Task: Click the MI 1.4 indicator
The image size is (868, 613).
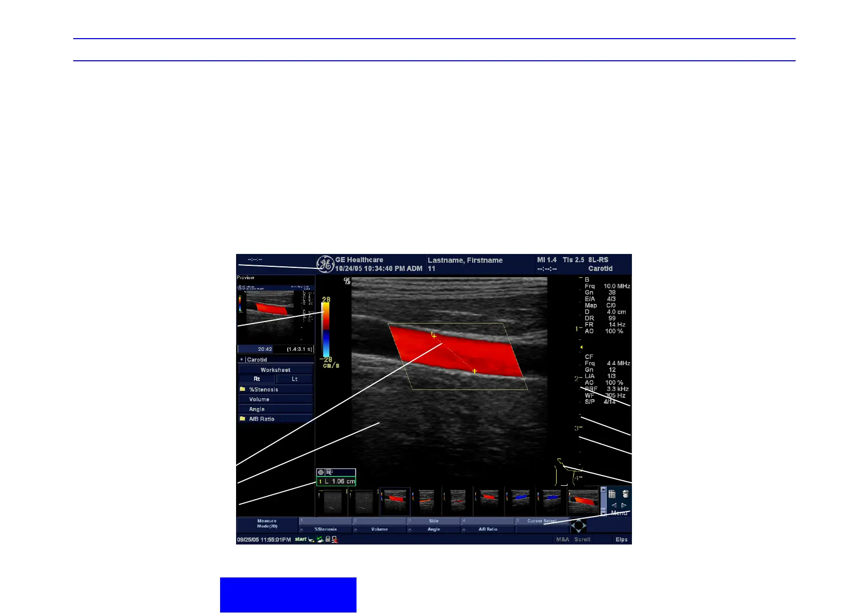Action: (x=547, y=260)
